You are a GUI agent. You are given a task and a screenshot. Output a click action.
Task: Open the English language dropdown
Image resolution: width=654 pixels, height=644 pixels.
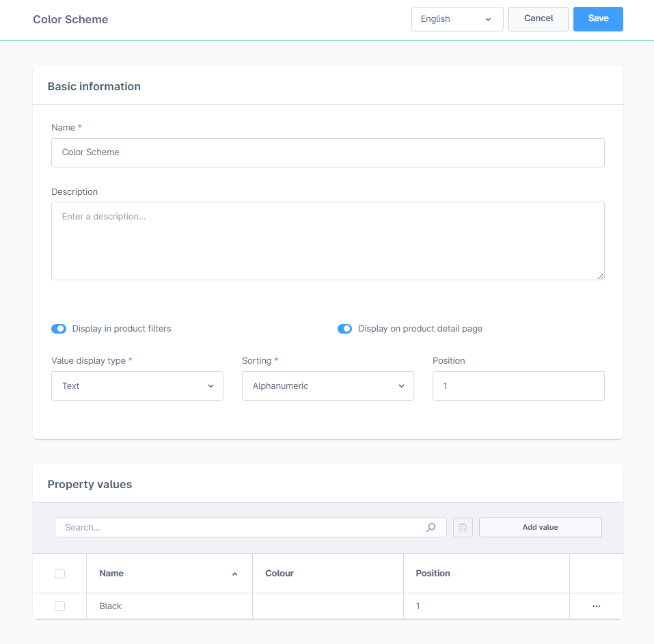tap(457, 19)
